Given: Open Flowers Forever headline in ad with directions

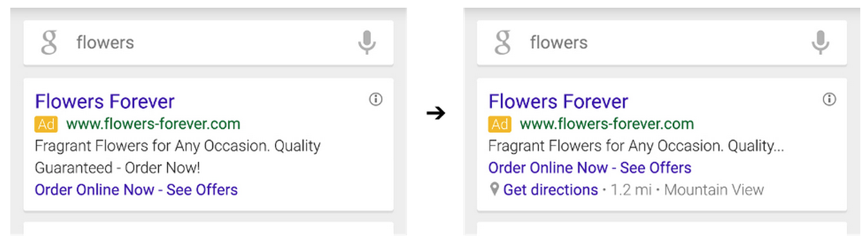Looking at the screenshot, I should pyautogui.click(x=558, y=101).
